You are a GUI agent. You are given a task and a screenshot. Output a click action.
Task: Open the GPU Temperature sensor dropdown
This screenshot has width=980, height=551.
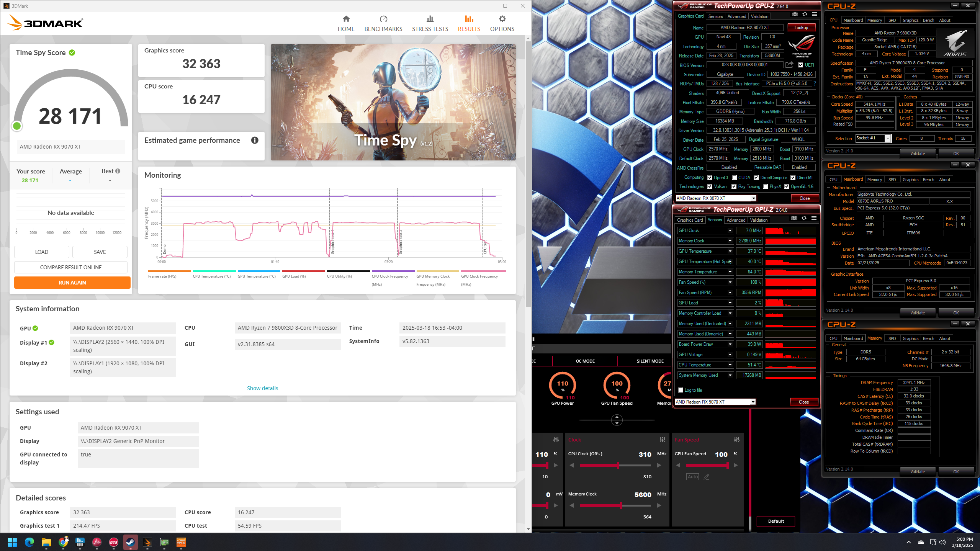[730, 251]
